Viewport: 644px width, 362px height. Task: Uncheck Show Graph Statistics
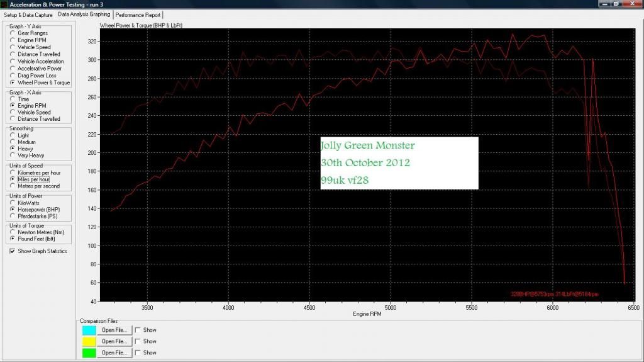[13, 251]
